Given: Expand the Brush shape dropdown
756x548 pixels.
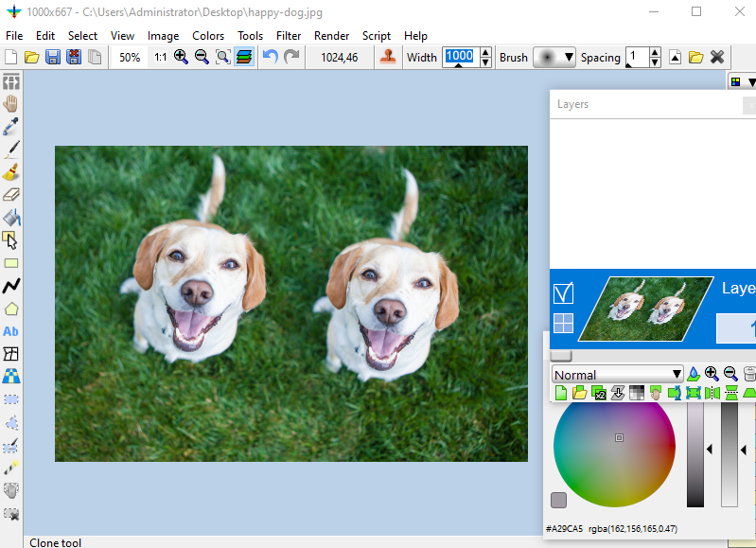Looking at the screenshot, I should (x=554, y=58).
